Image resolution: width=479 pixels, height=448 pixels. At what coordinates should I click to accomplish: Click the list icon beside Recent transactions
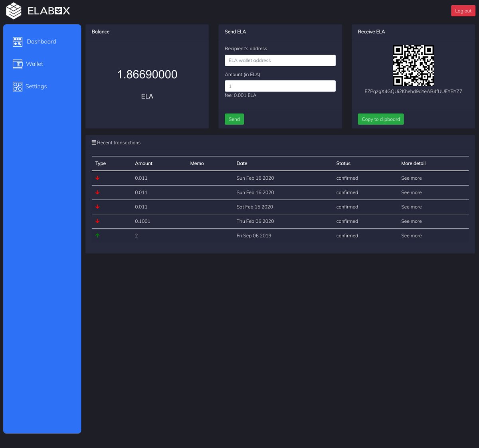93,142
